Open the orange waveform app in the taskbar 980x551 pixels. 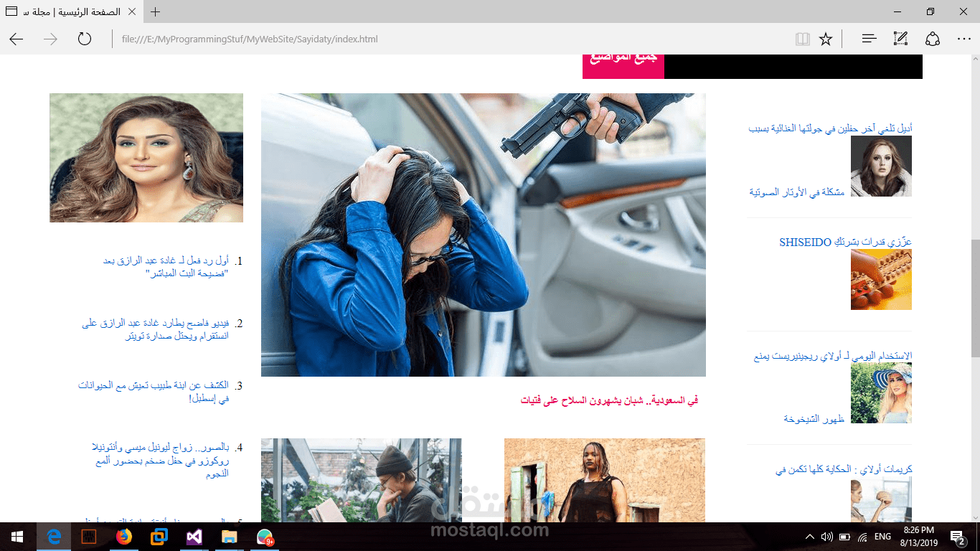(x=89, y=537)
